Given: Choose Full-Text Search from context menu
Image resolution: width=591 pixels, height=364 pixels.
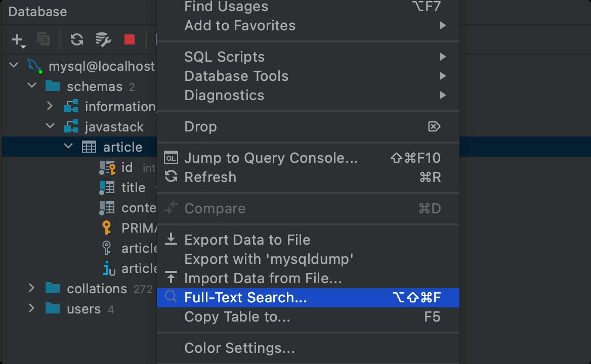Looking at the screenshot, I should 246,298.
